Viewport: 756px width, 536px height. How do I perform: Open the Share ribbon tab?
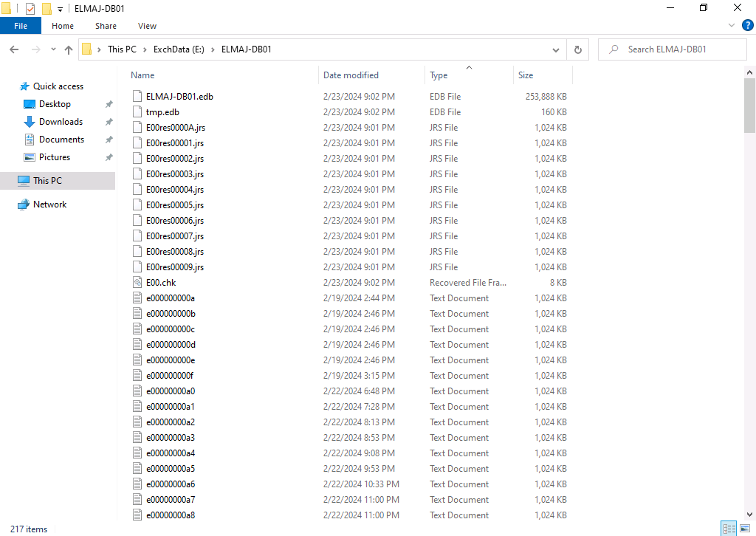click(106, 25)
